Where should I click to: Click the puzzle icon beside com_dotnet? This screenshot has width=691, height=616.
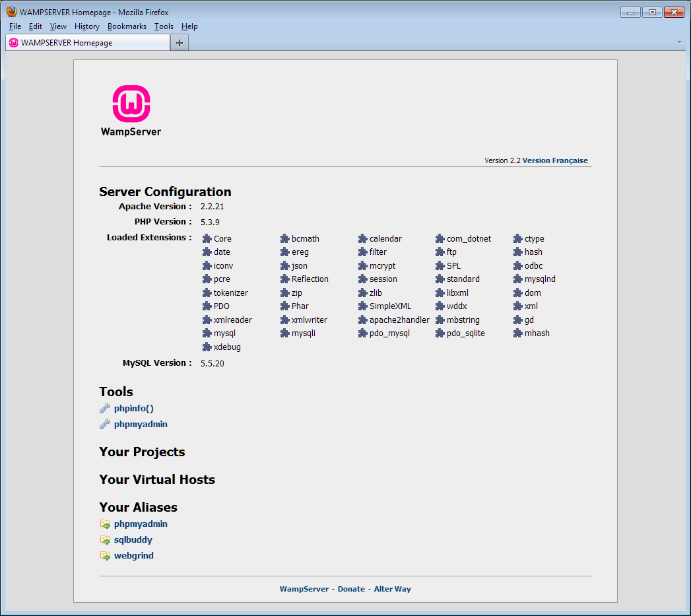tap(440, 238)
